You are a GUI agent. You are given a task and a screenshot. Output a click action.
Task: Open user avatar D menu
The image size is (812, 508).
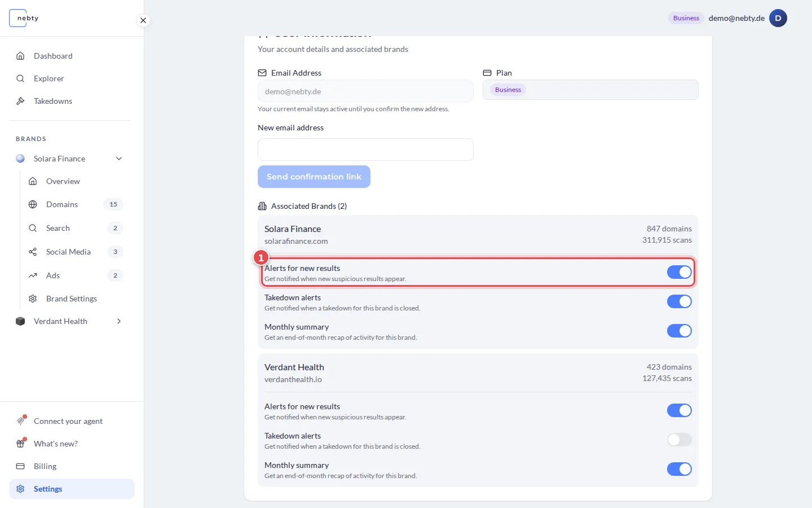(778, 18)
